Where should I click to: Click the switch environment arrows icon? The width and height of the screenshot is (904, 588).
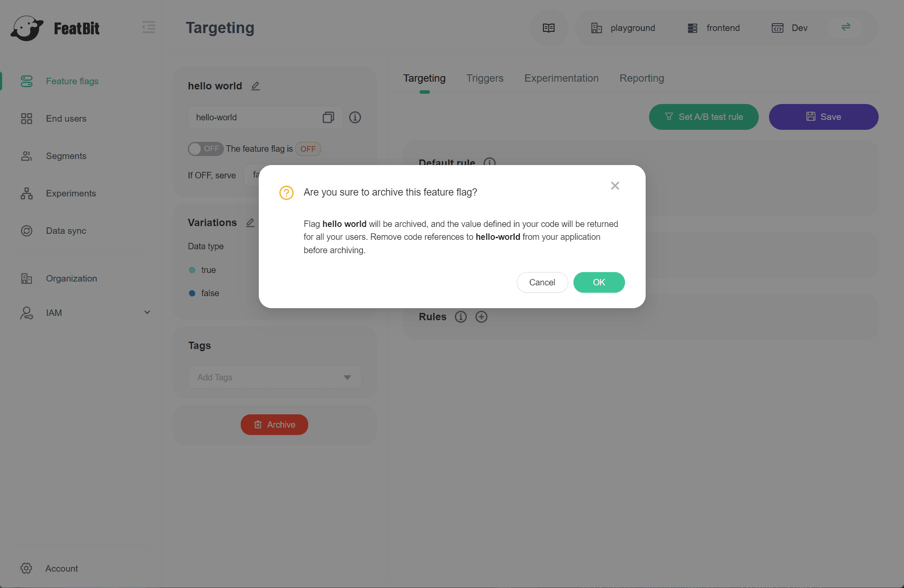(846, 28)
